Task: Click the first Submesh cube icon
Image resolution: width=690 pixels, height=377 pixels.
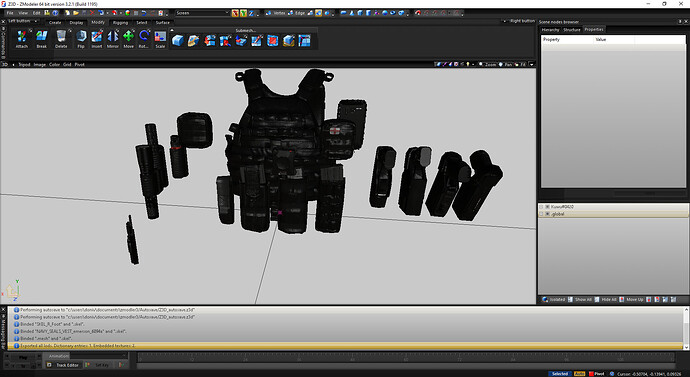Action: [178, 41]
